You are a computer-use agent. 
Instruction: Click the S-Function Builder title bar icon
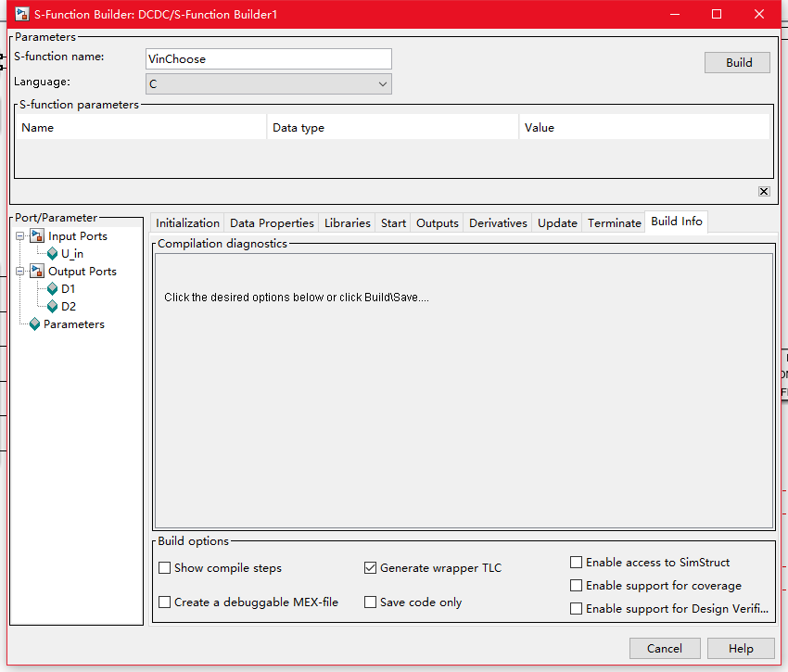coord(21,14)
